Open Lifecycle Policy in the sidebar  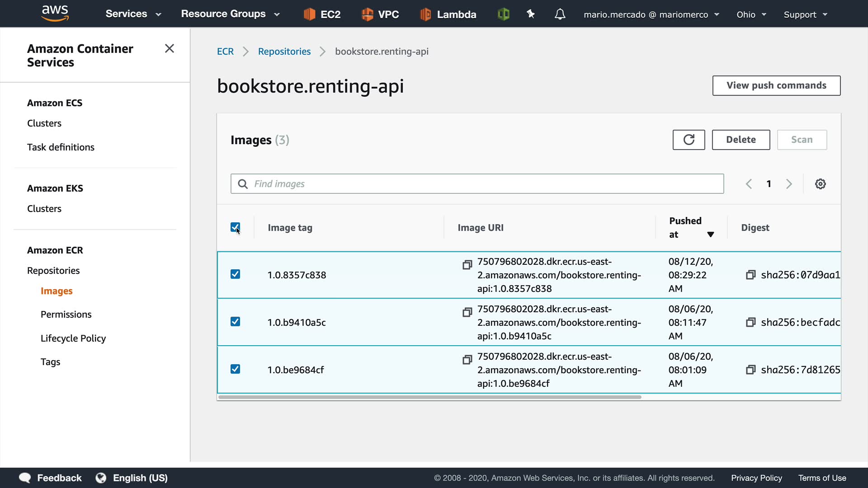coord(73,338)
